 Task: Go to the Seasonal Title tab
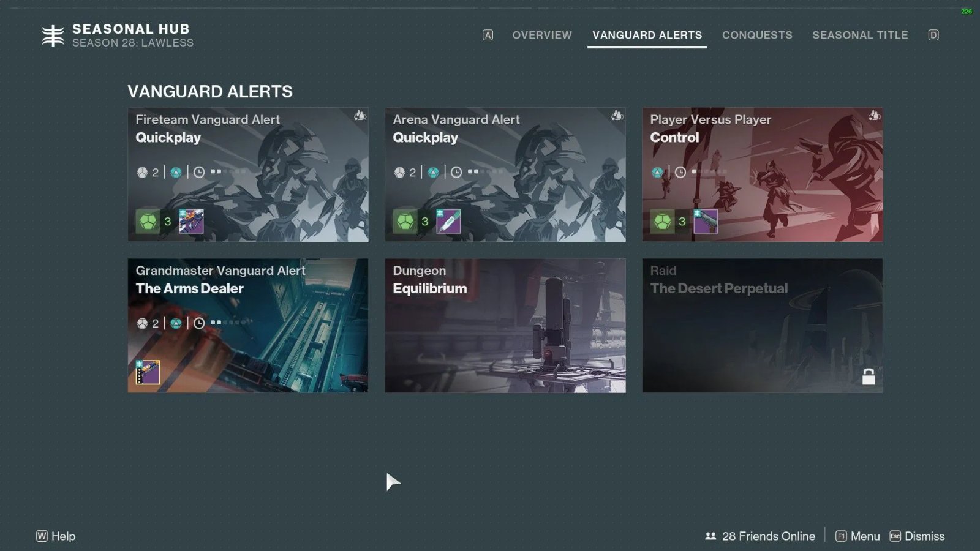860,36
